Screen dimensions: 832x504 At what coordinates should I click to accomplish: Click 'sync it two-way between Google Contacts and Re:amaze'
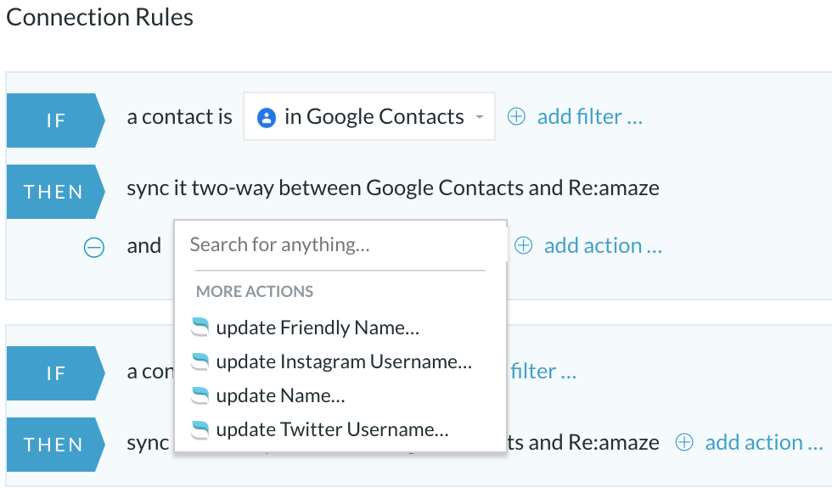tap(392, 188)
